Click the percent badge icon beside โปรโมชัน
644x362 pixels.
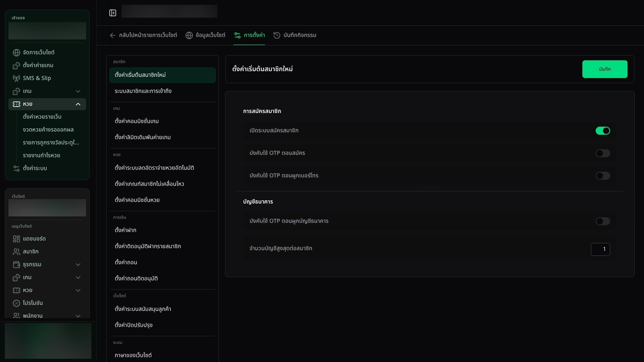tap(17, 303)
